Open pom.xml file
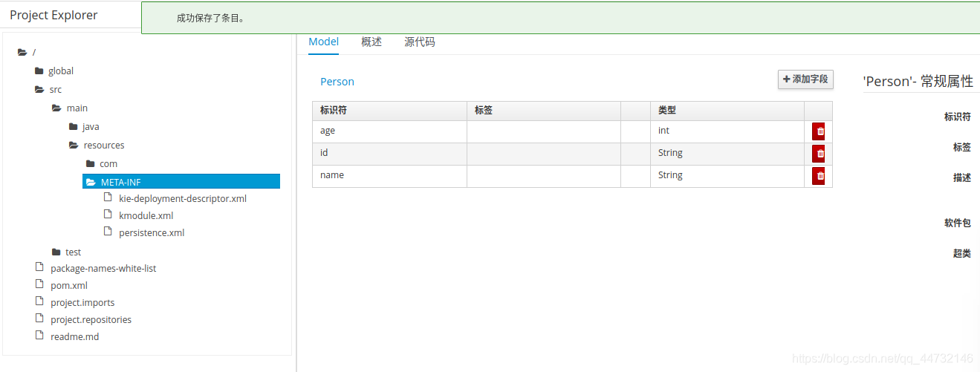 coord(69,286)
